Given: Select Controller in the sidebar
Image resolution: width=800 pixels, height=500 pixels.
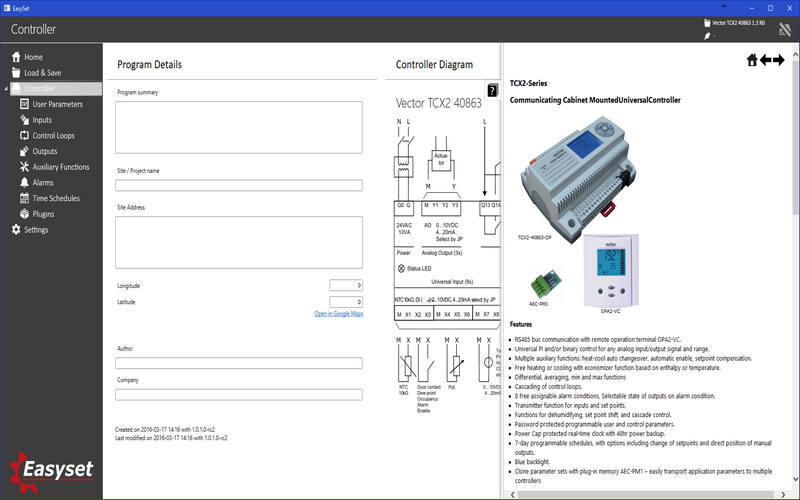Looking at the screenshot, I should 56,88.
